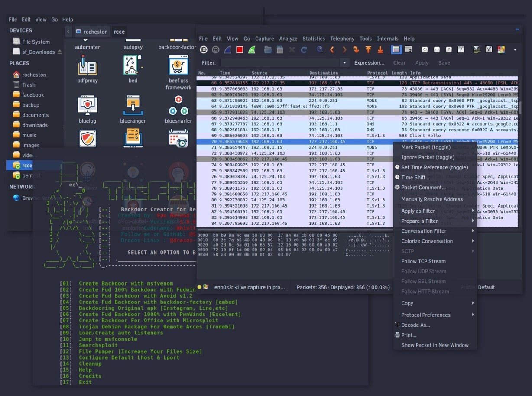Zoom in on packet text in Wireshark toolbar
The image size is (532, 396).
coord(425,50)
